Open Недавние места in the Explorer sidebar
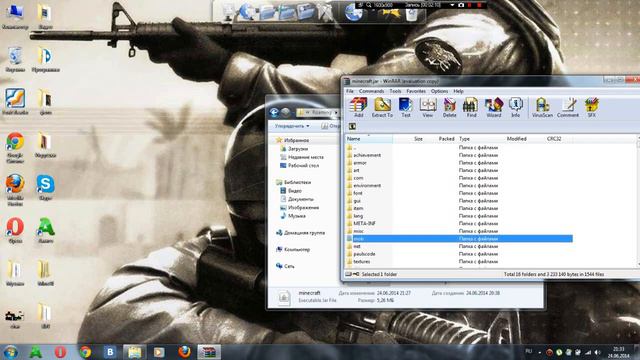Viewport: 640px width, 360px height. (306, 157)
